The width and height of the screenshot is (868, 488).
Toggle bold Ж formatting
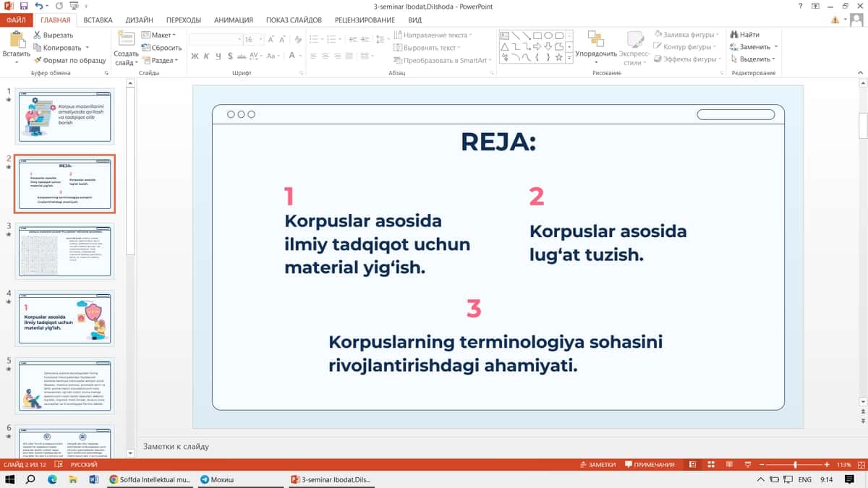(195, 56)
